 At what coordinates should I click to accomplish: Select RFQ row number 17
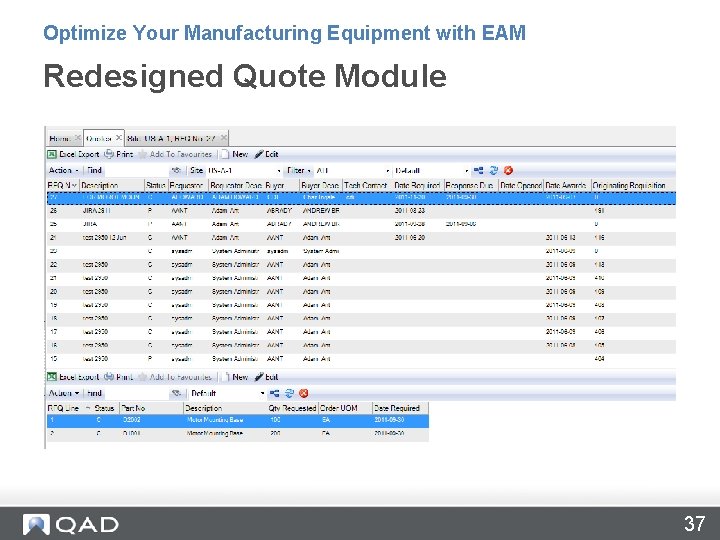pyautogui.click(x=361, y=332)
